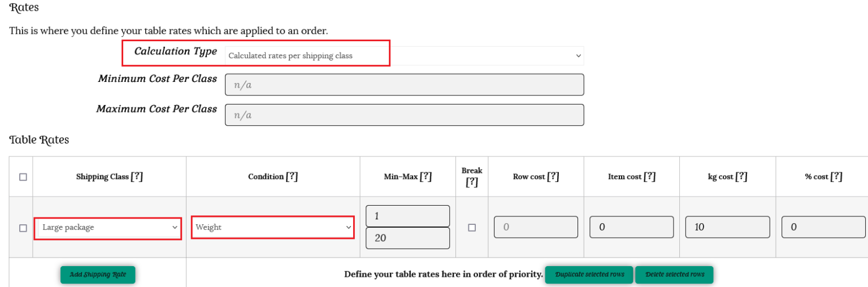Click the kg cost field showing 10
Screen dimensions: 868x287
tap(727, 227)
